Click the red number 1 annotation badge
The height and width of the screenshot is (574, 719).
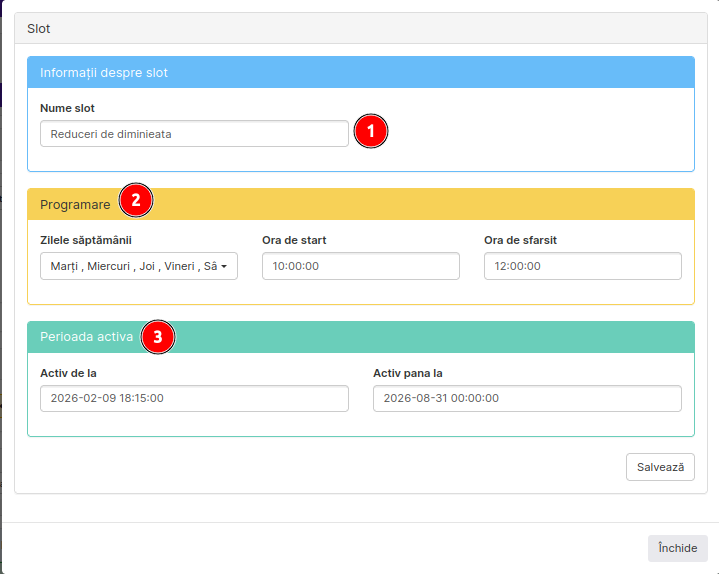point(370,132)
